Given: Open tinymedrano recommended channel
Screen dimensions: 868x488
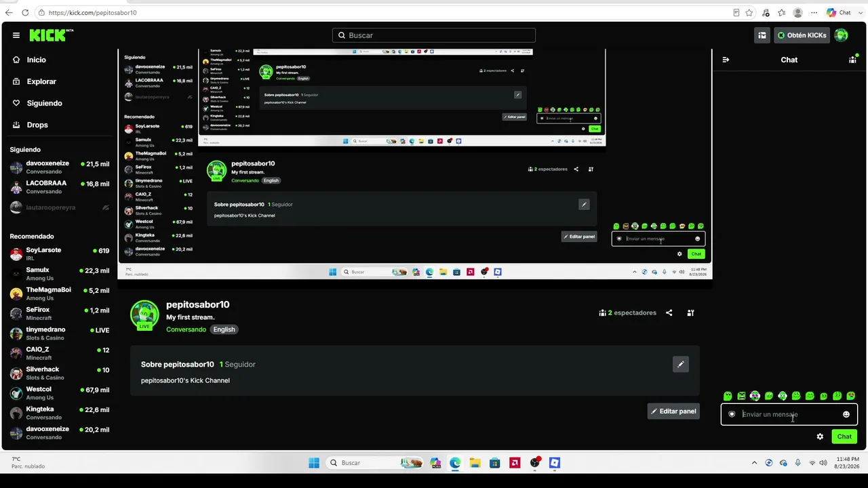Looking at the screenshot, I should pos(60,333).
